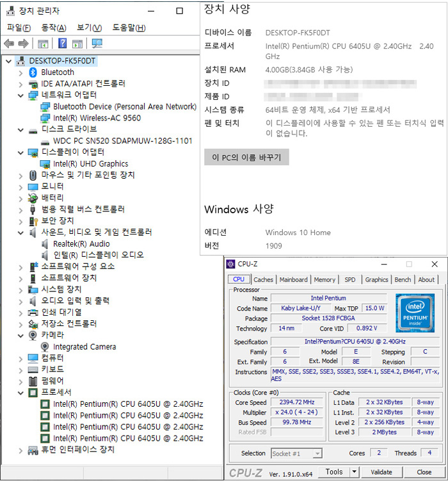448x483 pixels.
Task: Collapse the 사운드, 비디오 및 게임 컨트롤러 category
Action: (20, 233)
